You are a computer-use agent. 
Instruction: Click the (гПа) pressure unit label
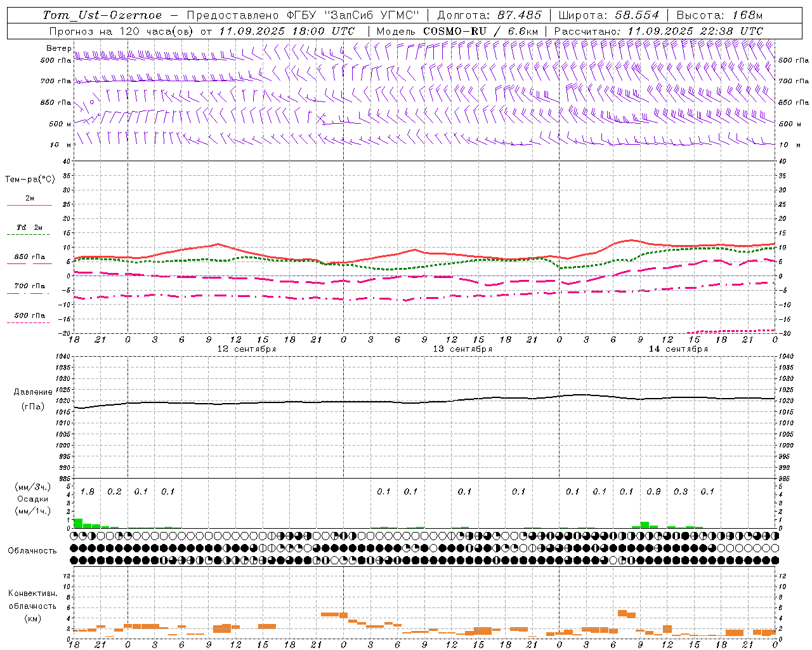coord(33,406)
